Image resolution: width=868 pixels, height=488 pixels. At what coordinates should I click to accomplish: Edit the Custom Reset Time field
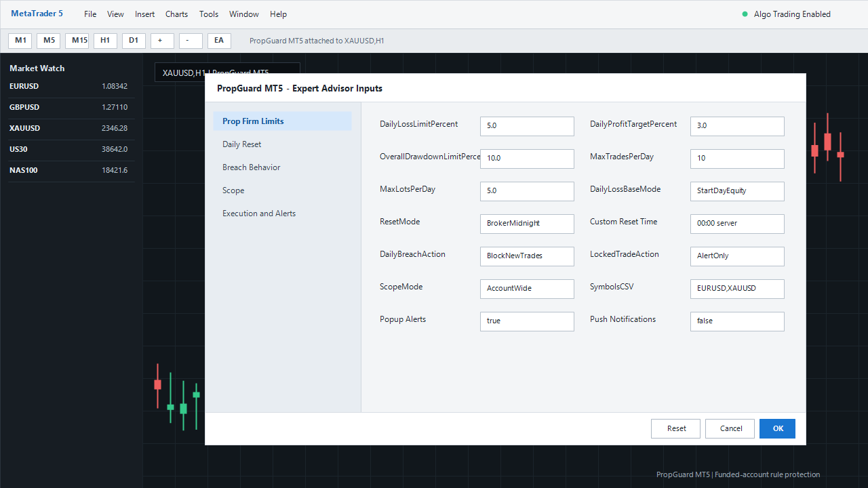pyautogui.click(x=737, y=224)
